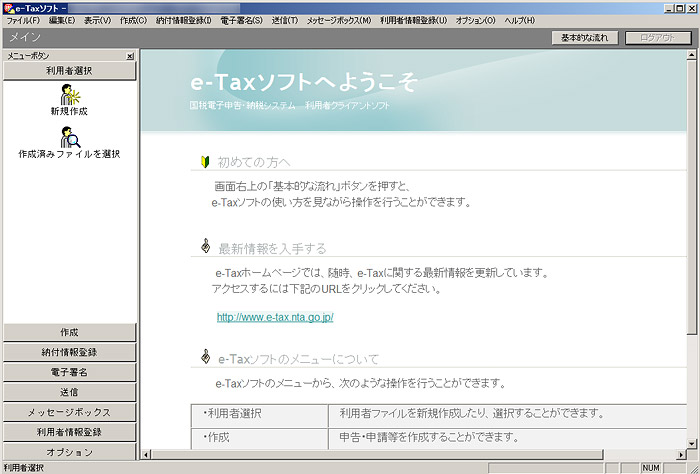
Task: Select the 利用者選択 sidebar button
Action: 69,71
